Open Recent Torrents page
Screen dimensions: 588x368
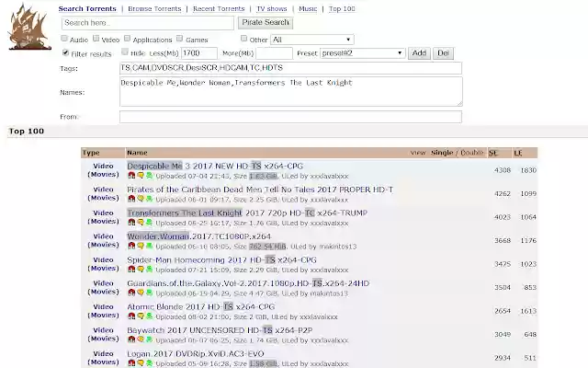(x=219, y=8)
